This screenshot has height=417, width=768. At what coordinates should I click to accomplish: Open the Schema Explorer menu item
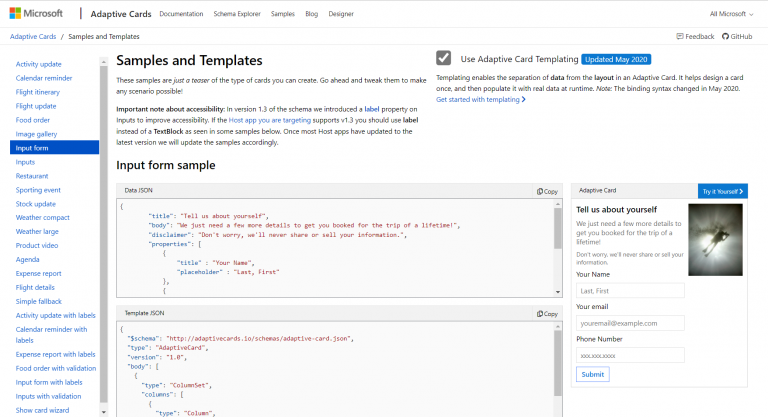pyautogui.click(x=237, y=14)
